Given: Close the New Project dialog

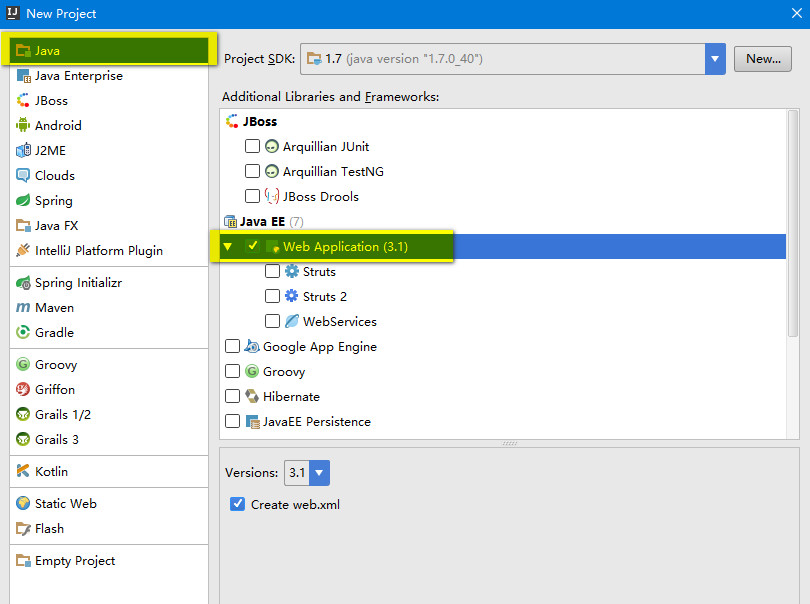Looking at the screenshot, I should click(797, 13).
